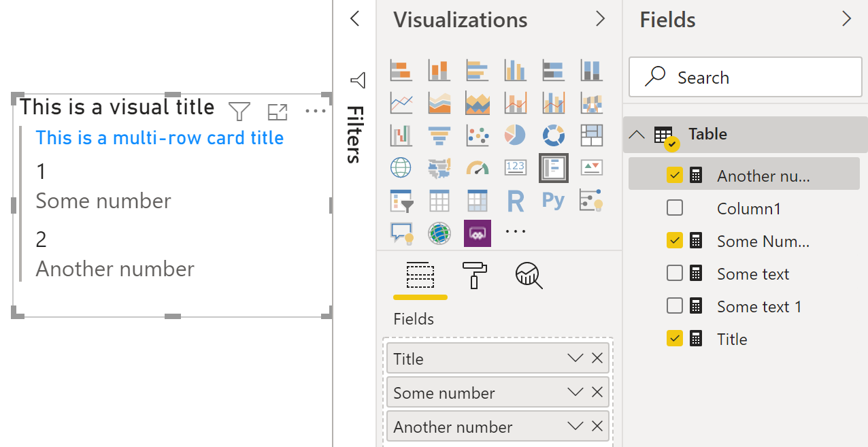Select the Stacked bar chart visual

(401, 70)
